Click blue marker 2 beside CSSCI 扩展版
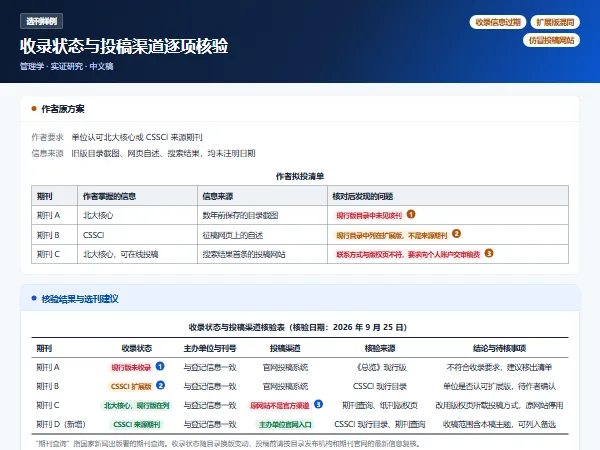The width and height of the screenshot is (600, 450). tap(161, 385)
